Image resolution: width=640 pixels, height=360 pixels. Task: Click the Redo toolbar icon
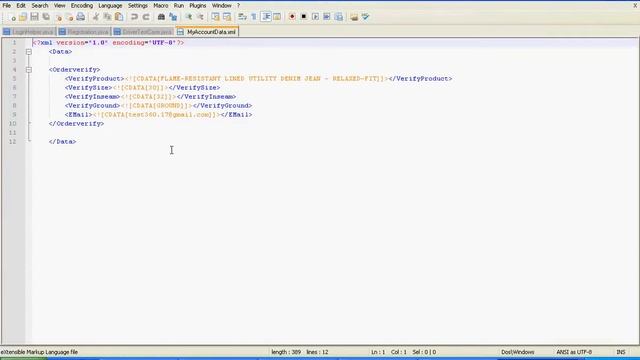[146, 17]
